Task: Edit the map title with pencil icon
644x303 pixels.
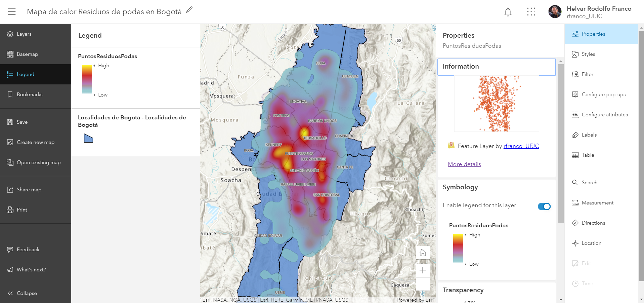Action: point(189,10)
